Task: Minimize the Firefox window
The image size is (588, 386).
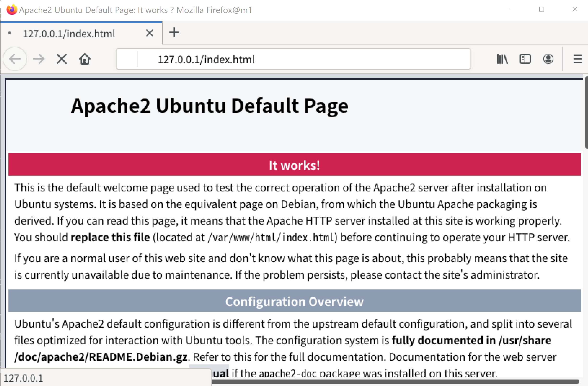Action: click(x=509, y=9)
